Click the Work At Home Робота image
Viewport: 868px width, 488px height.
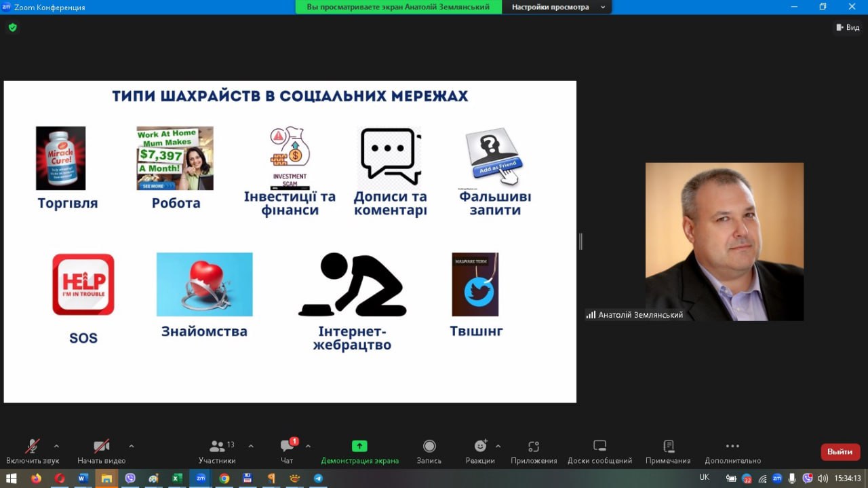coord(175,158)
